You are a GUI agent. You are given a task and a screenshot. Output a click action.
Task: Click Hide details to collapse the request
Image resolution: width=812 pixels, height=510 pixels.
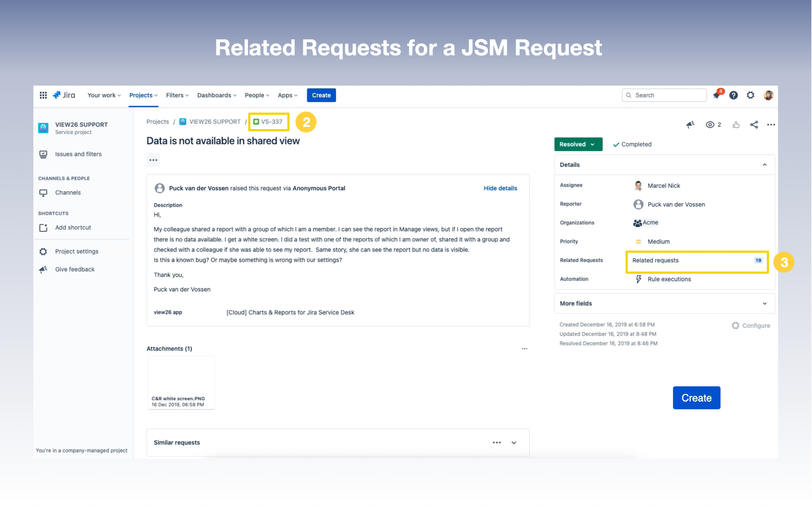[500, 188]
